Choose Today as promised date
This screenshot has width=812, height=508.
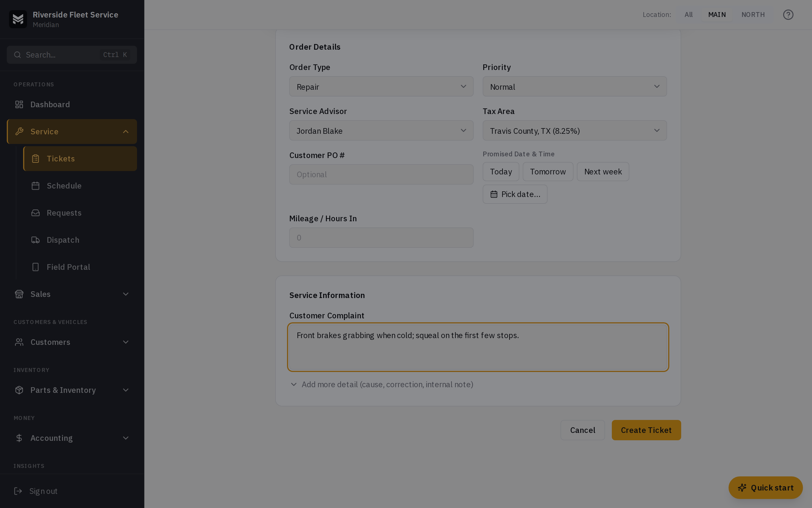click(501, 172)
